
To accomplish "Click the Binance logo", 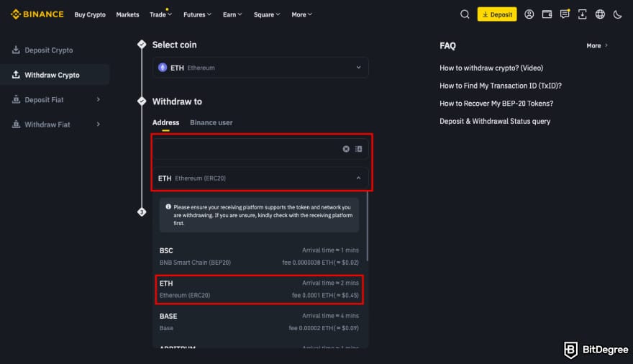I will pyautogui.click(x=37, y=14).
